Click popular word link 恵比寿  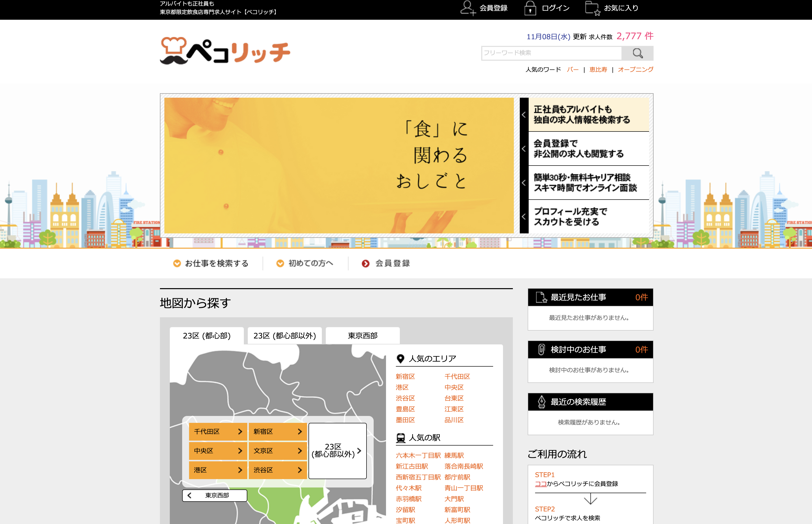[x=598, y=69]
